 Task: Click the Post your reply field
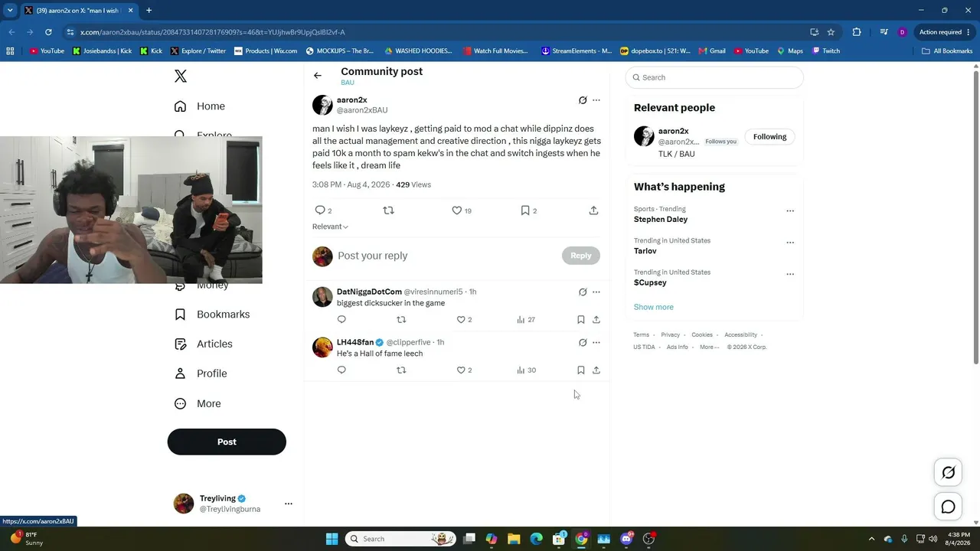[447, 256]
